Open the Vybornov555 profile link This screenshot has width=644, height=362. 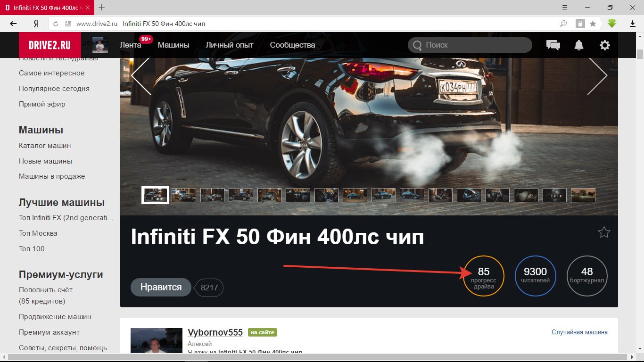(215, 332)
